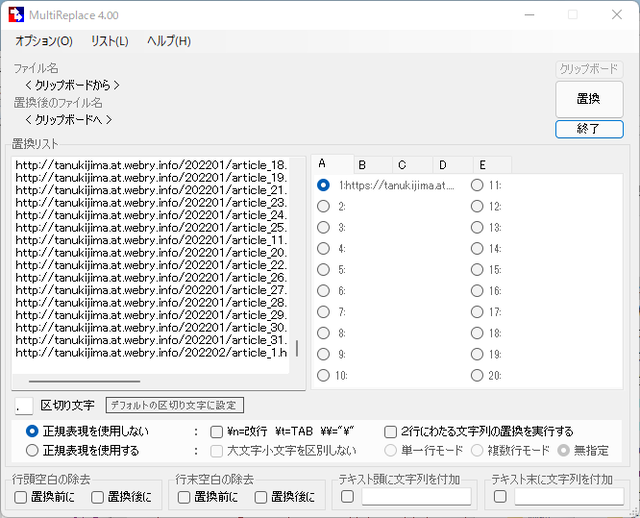Click list line ending article_18.
The width and height of the screenshot is (640, 518).
(151, 165)
